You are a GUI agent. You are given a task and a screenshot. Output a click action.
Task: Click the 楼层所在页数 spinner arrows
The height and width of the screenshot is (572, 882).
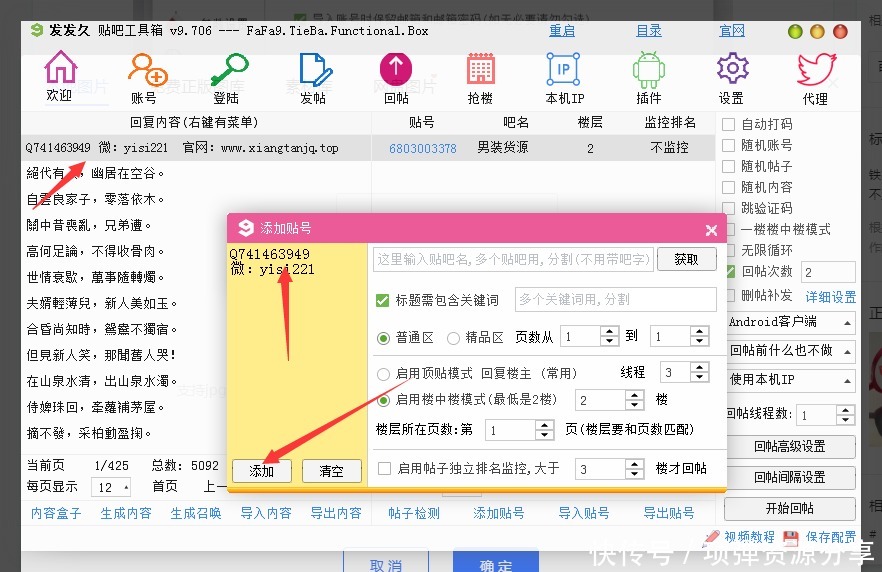544,430
